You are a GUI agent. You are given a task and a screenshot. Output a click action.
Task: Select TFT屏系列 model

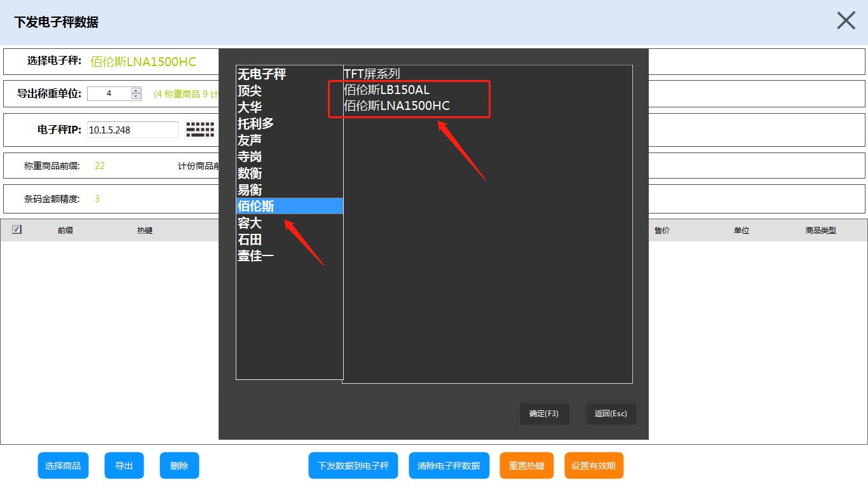372,74
